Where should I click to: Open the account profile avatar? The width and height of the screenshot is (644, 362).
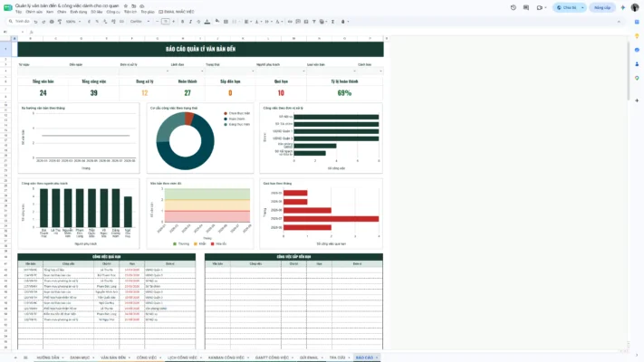[x=635, y=7]
